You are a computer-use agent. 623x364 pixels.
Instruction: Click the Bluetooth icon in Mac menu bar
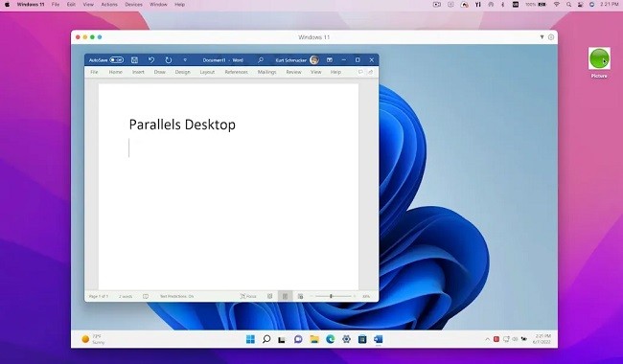[502, 5]
